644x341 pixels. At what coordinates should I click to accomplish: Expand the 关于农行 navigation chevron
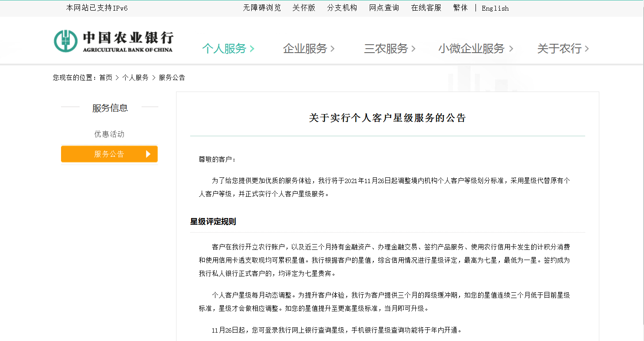pyautogui.click(x=587, y=49)
